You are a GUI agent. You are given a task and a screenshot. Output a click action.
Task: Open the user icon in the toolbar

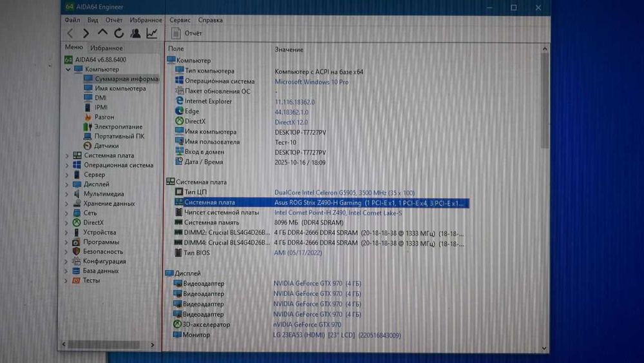[135, 33]
